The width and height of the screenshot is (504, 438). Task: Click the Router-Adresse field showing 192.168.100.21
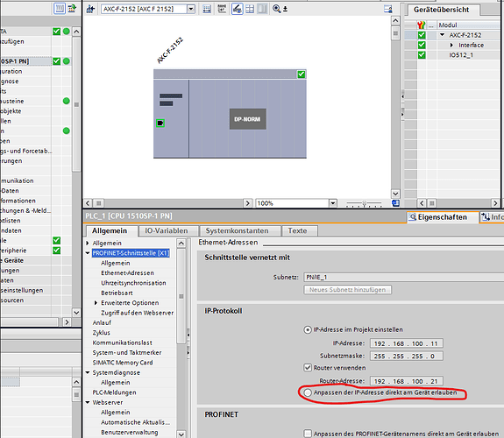click(x=407, y=381)
